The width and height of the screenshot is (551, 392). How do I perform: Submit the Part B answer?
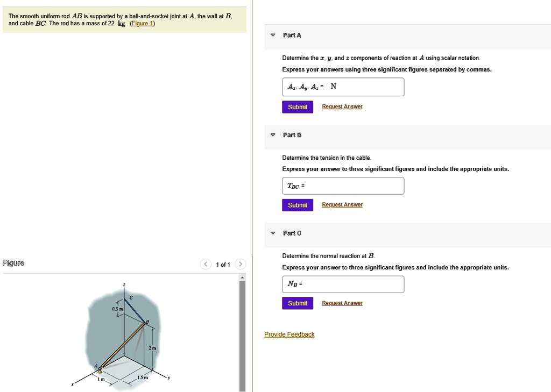pyautogui.click(x=297, y=205)
